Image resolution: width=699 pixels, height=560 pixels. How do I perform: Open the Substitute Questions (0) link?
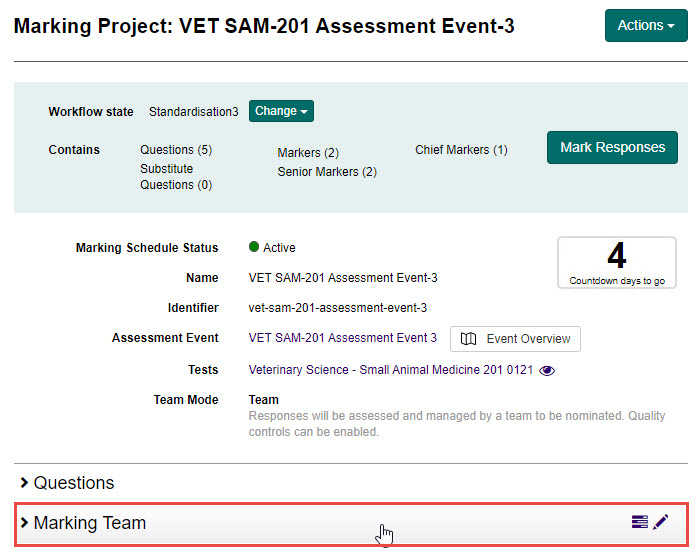pos(175,177)
